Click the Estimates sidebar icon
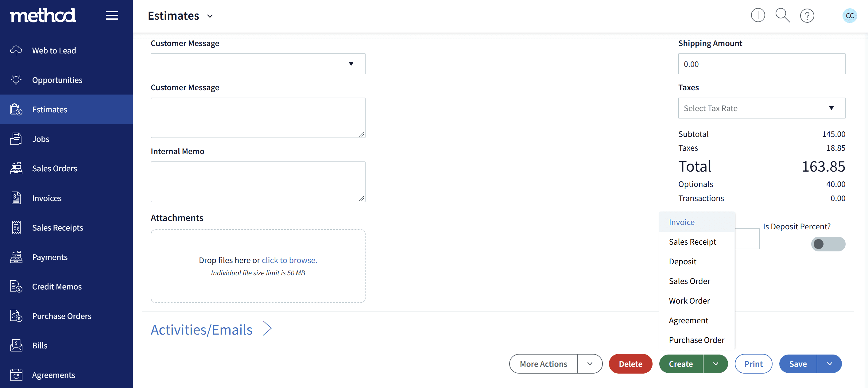 click(x=16, y=110)
